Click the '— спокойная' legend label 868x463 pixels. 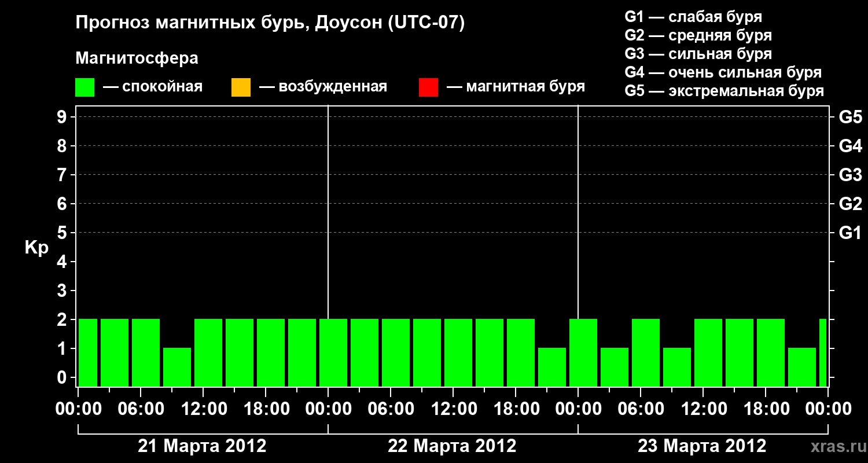153,87
